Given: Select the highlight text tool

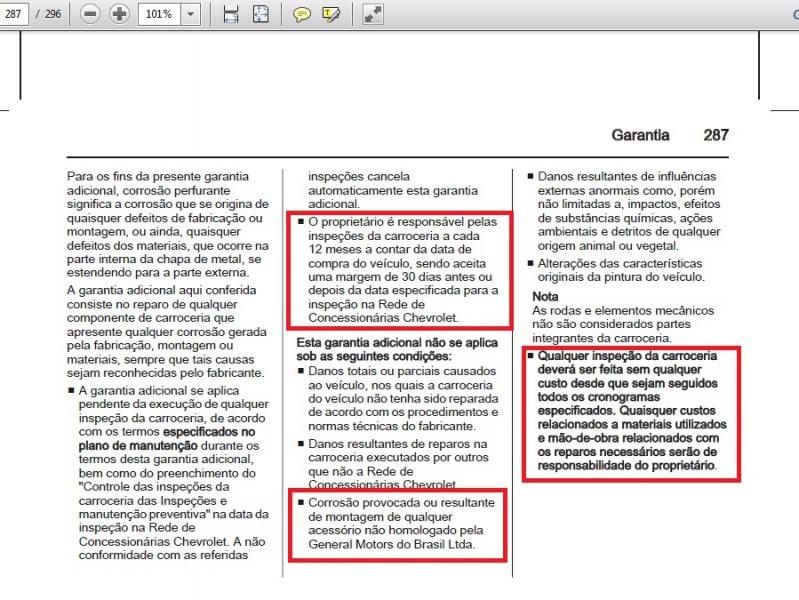Looking at the screenshot, I should pyautogui.click(x=331, y=14).
